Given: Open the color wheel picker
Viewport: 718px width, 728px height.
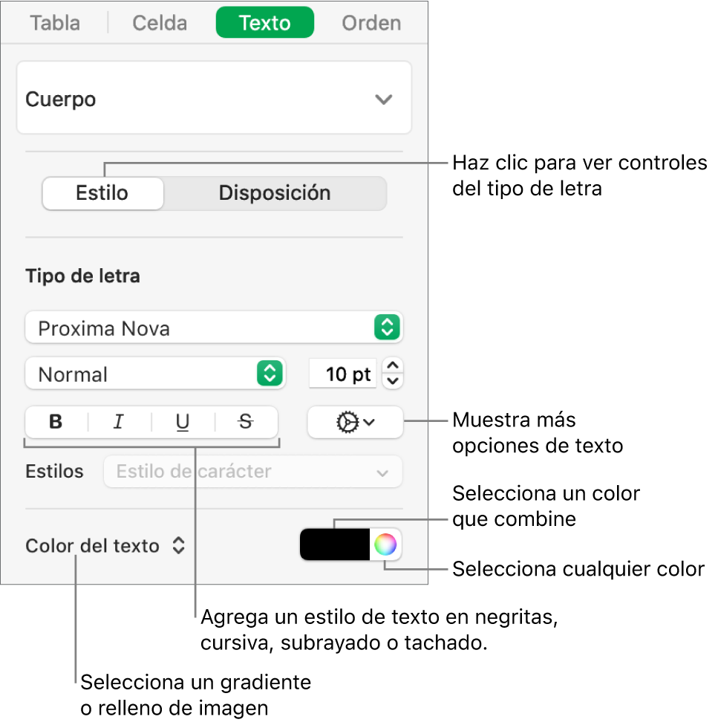Looking at the screenshot, I should pos(385,544).
